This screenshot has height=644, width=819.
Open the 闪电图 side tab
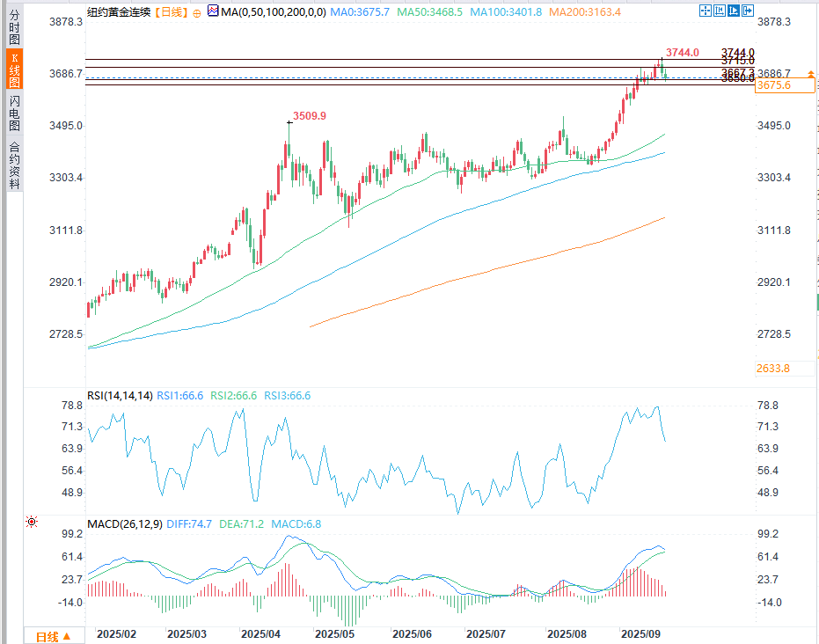pyautogui.click(x=15, y=113)
